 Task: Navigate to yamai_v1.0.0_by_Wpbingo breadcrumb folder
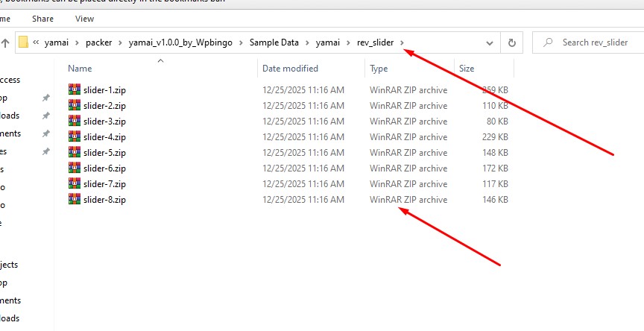pos(180,42)
